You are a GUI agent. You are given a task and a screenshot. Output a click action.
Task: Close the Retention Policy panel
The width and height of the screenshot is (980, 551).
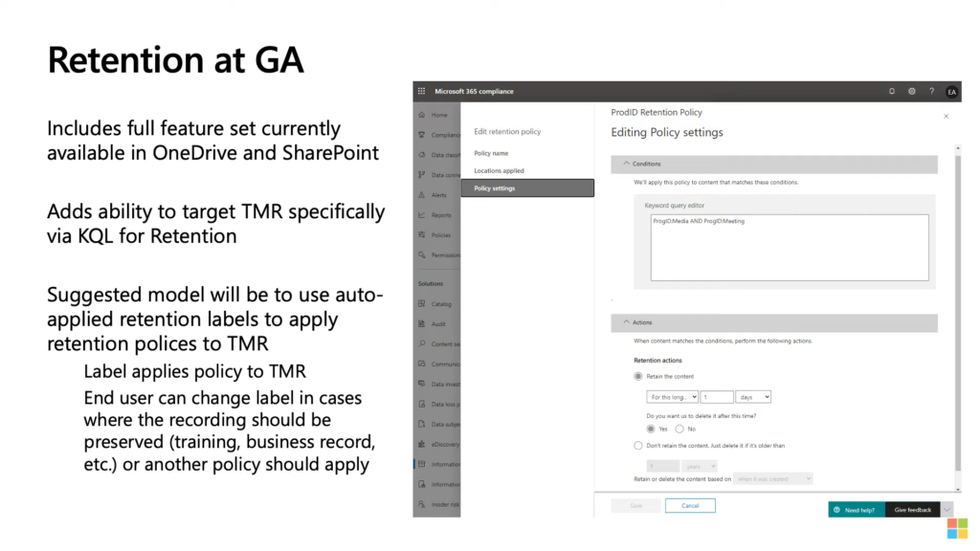(x=947, y=116)
